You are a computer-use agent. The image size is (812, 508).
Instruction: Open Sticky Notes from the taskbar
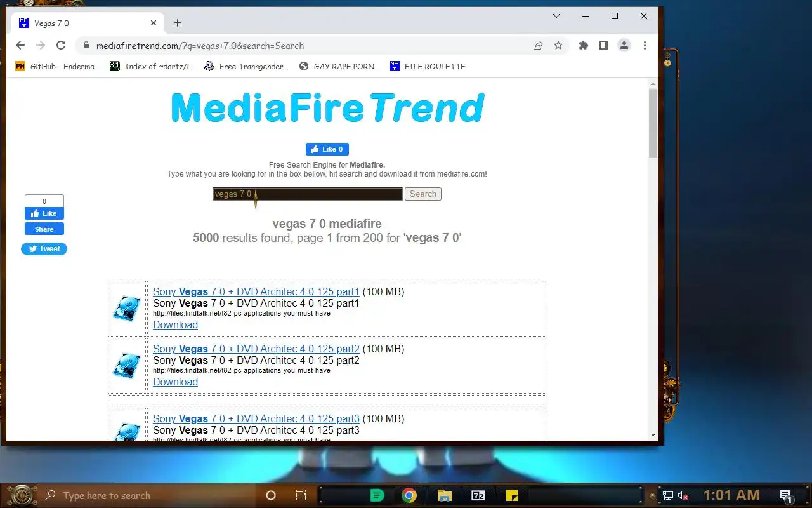click(512, 495)
